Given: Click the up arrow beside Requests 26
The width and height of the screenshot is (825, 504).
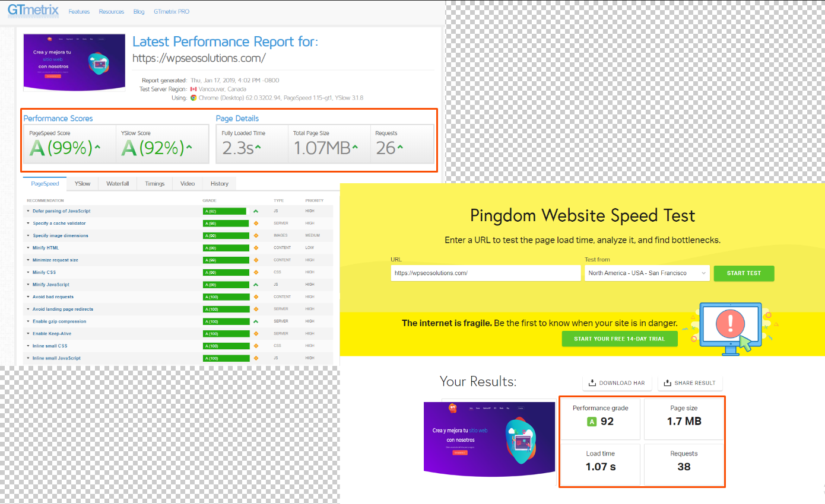Looking at the screenshot, I should coord(400,146).
